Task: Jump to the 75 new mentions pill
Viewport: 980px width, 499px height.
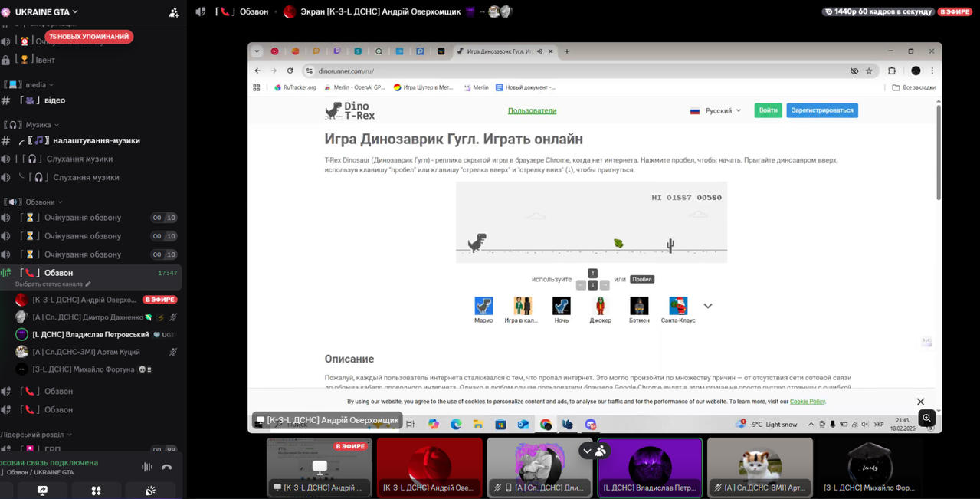Action: 89,37
